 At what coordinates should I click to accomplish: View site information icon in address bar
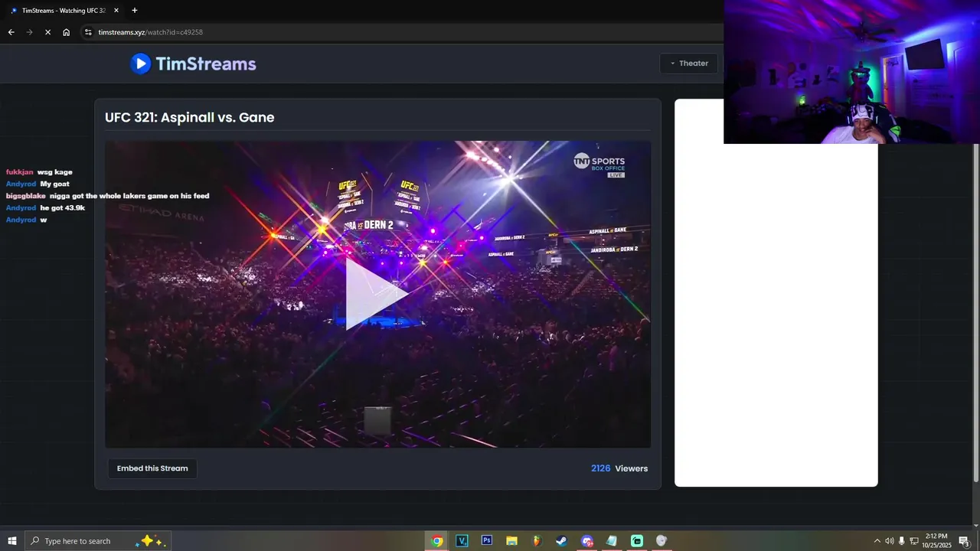coord(88,32)
